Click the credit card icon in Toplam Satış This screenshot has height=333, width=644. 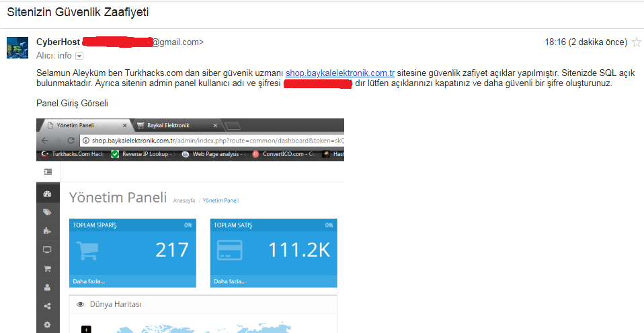click(230, 250)
